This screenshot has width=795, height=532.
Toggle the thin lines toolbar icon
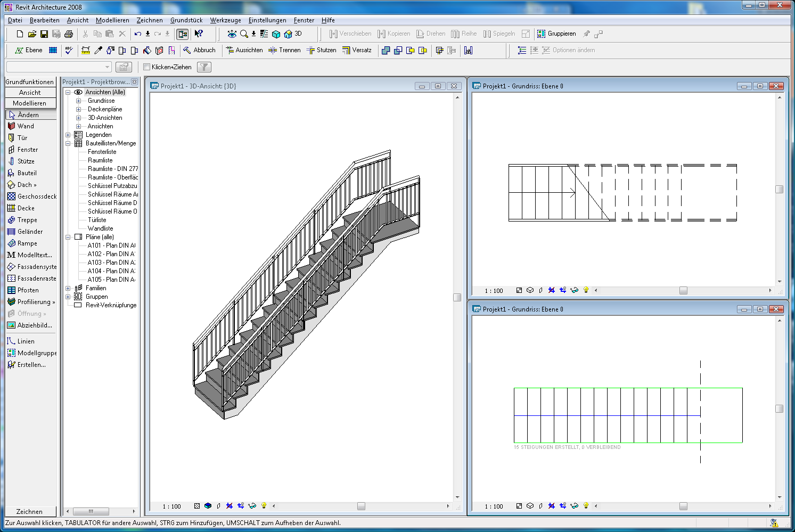pos(264,34)
